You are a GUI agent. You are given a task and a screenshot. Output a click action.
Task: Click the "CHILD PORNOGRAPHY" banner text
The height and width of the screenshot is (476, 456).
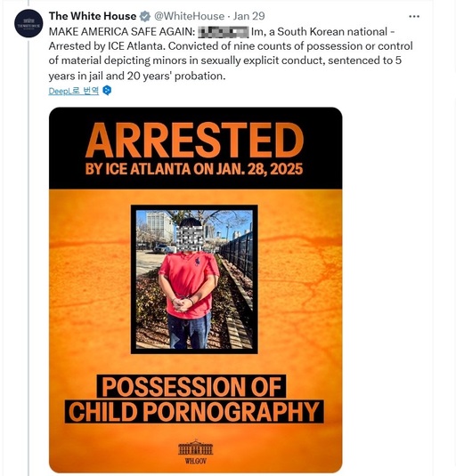194,412
